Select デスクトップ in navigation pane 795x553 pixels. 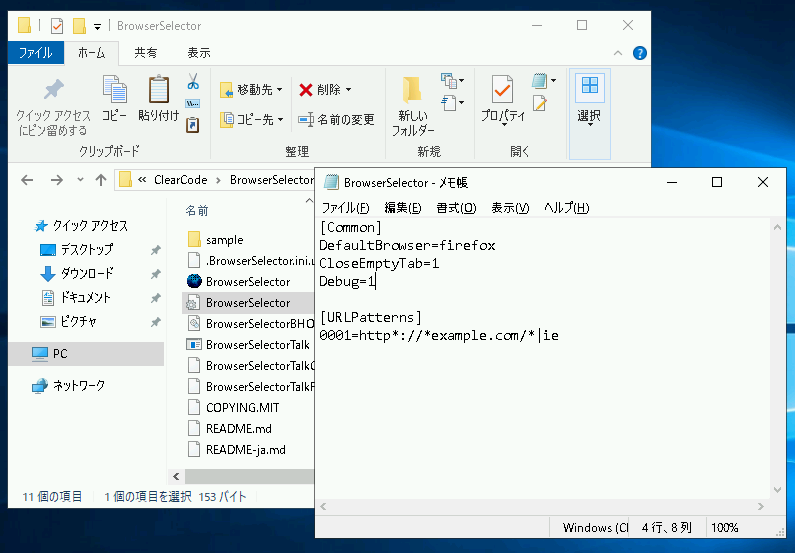(x=77, y=250)
